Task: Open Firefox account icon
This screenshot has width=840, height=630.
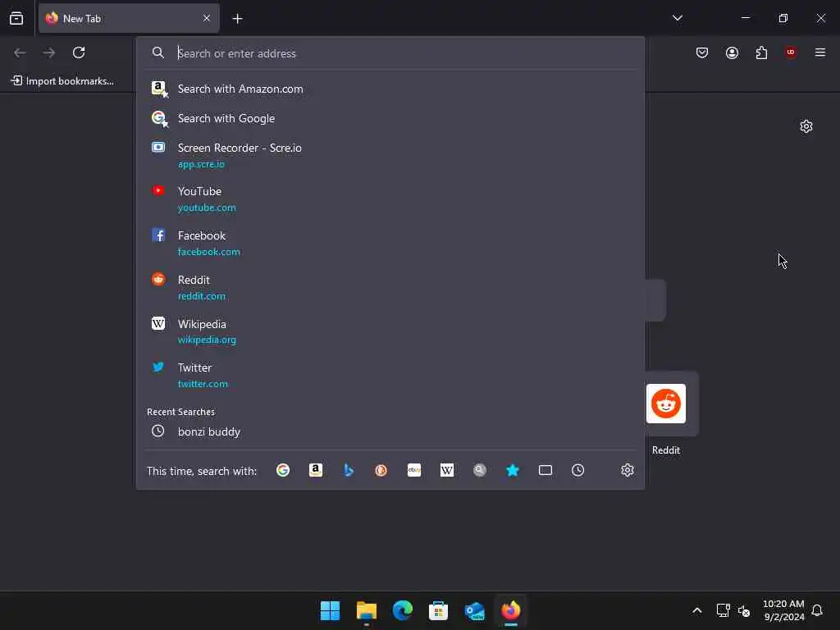Action: tap(732, 52)
